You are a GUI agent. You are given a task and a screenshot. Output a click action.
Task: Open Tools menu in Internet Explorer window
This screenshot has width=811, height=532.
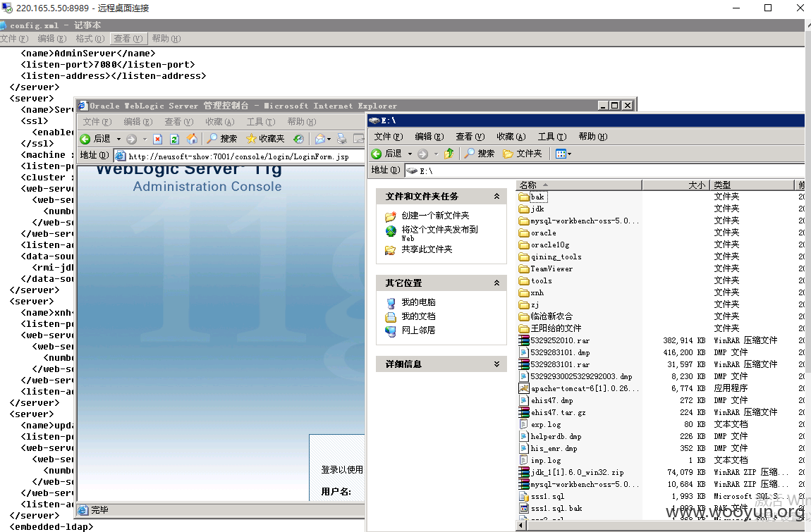pyautogui.click(x=261, y=121)
